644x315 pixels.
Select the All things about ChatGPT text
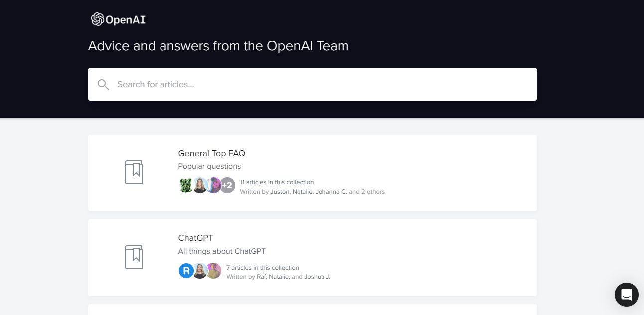[222, 251]
